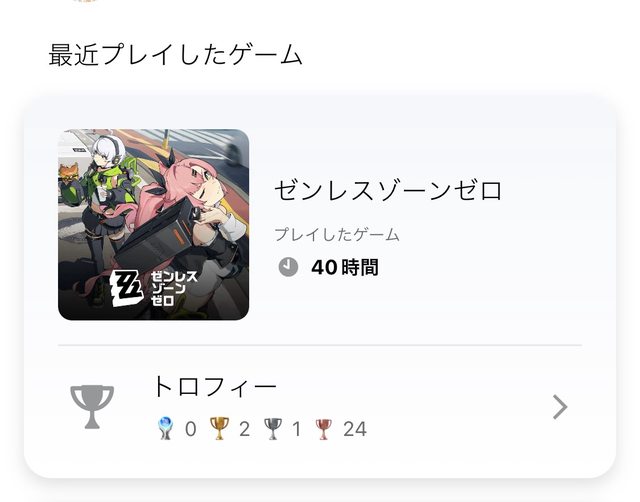Screen dimensions: 640x502
Task: Tap the 40時間 play time text
Action: (345, 267)
